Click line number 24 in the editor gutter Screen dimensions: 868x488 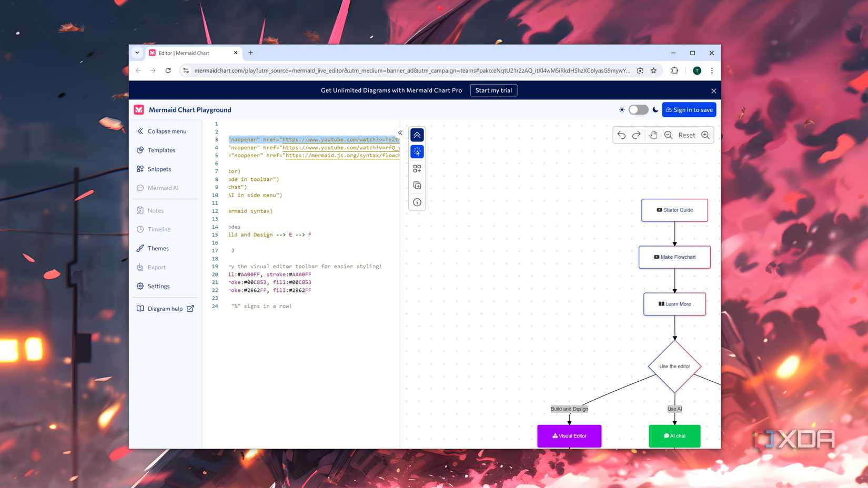(215, 306)
